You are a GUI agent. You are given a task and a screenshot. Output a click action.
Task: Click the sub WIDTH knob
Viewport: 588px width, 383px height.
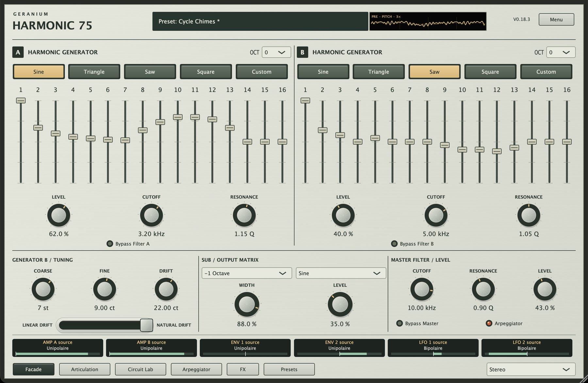[x=247, y=305]
